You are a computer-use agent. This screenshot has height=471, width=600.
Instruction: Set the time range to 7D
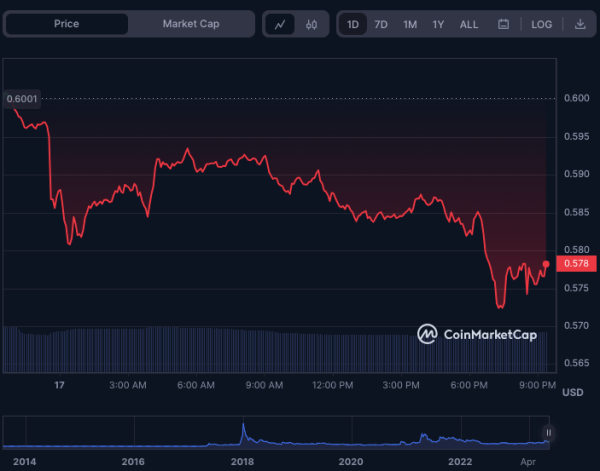click(x=381, y=24)
